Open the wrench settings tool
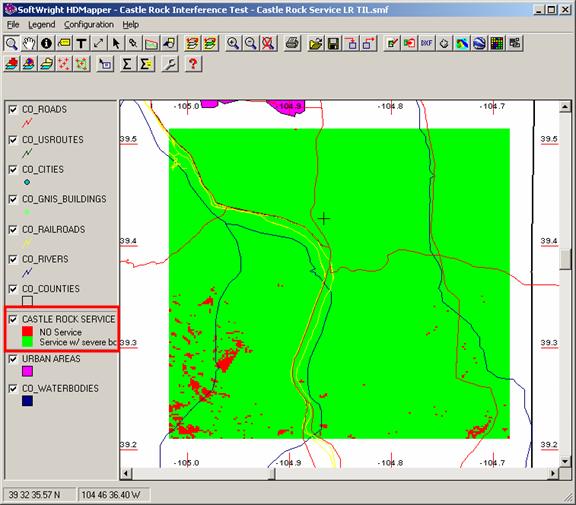The width and height of the screenshot is (576, 505). pos(170,64)
